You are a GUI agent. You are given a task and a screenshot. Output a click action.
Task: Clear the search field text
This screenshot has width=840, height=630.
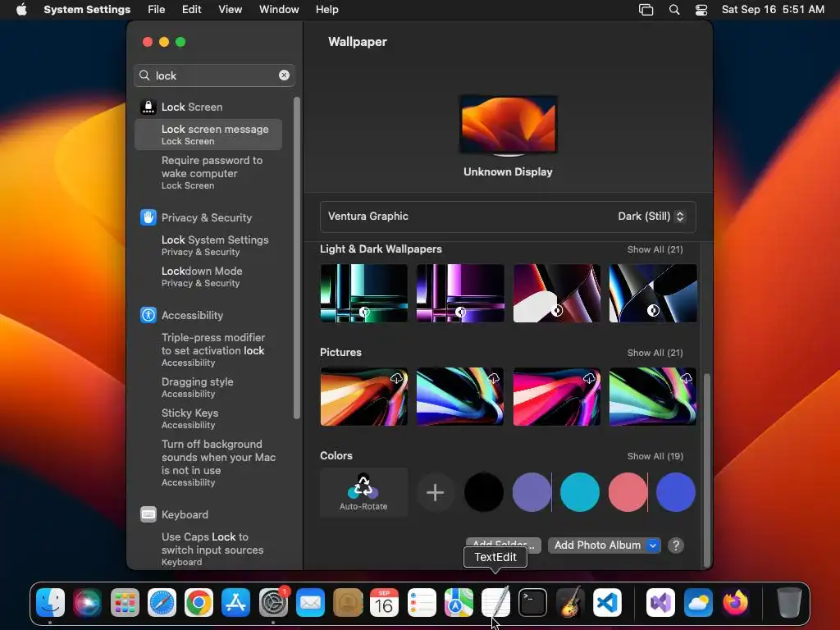point(284,75)
